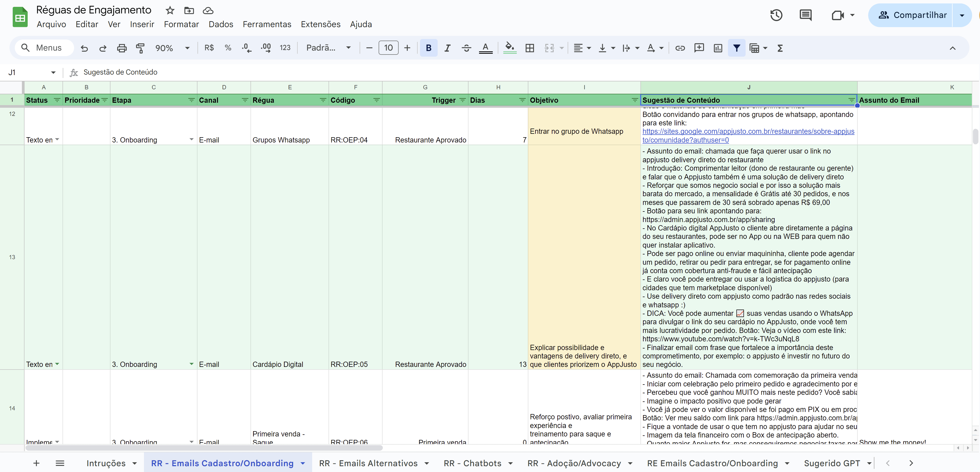The height and width of the screenshot is (472, 980).
Task: Insert a chart
Action: 718,48
